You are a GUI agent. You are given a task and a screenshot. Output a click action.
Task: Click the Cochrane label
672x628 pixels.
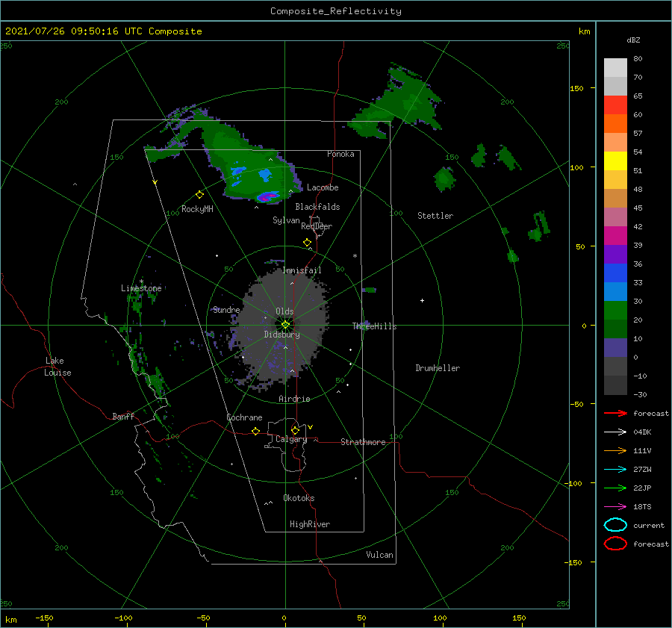[x=244, y=417]
